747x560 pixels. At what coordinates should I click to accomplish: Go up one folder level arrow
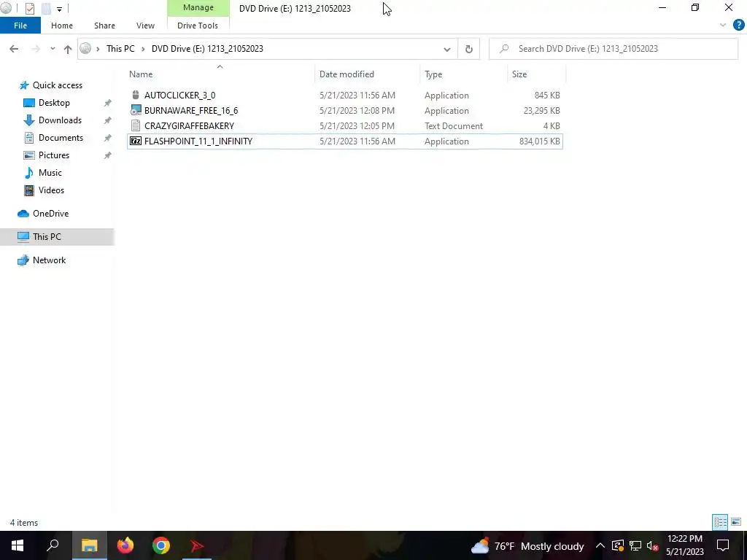click(x=68, y=49)
